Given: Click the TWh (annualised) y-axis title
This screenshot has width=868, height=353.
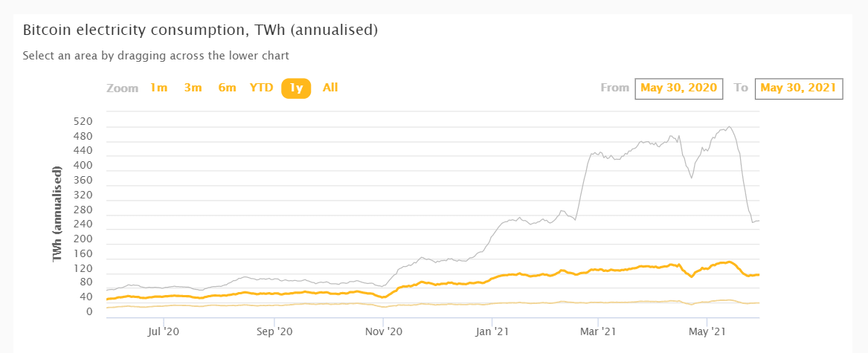Looking at the screenshot, I should (57, 213).
